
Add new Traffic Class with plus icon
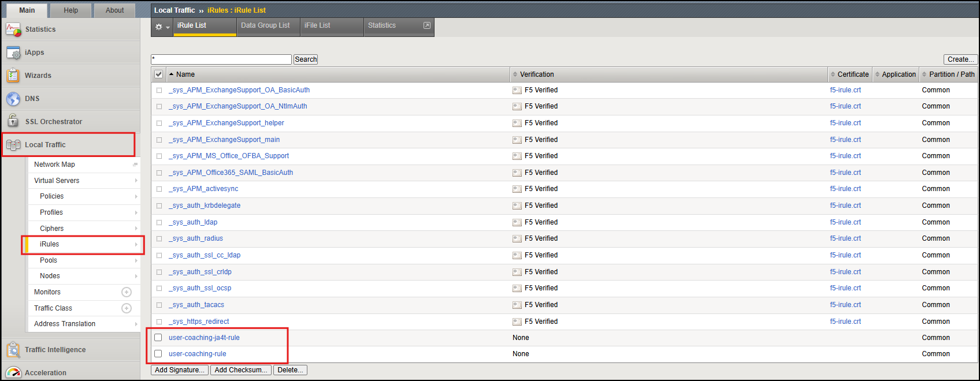click(x=127, y=308)
